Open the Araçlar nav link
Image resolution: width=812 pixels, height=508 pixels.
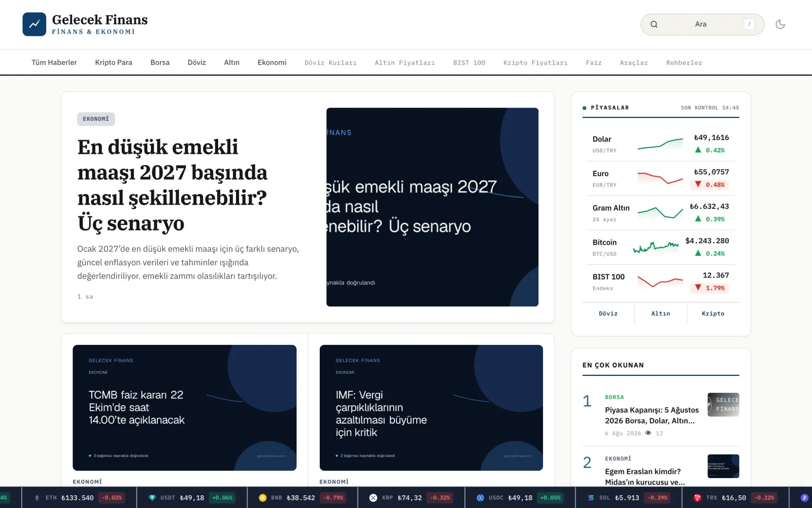click(634, 63)
